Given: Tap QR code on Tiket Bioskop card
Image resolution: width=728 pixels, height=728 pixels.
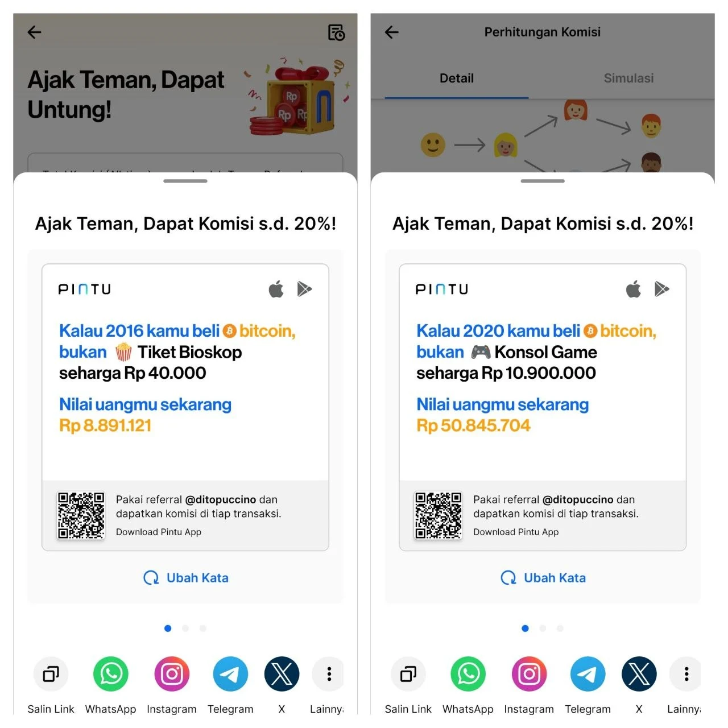Looking at the screenshot, I should (x=81, y=515).
